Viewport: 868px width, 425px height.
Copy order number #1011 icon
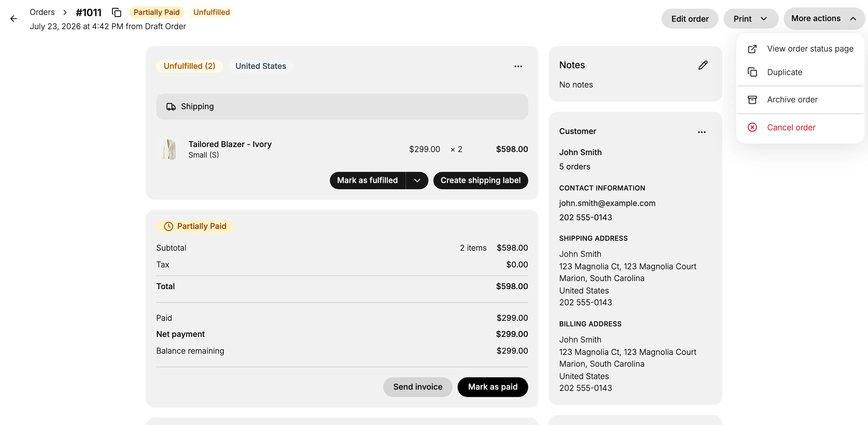(x=117, y=12)
